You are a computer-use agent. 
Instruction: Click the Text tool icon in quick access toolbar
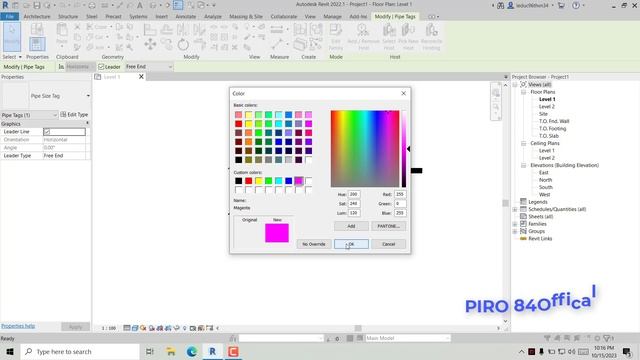tap(140, 5)
